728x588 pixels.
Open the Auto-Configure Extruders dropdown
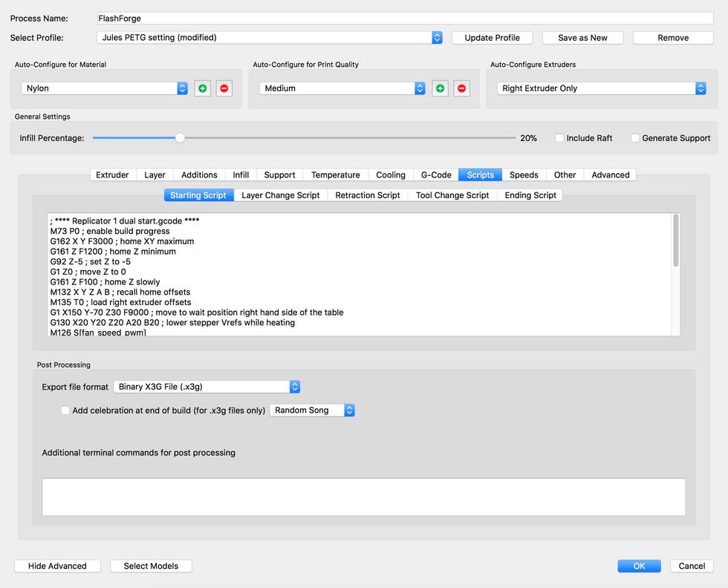(x=601, y=88)
